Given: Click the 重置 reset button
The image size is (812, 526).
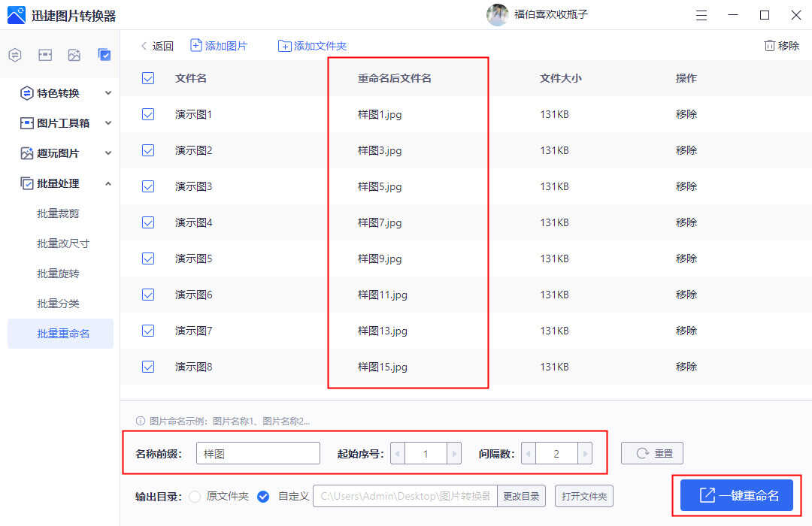Looking at the screenshot, I should (x=652, y=454).
